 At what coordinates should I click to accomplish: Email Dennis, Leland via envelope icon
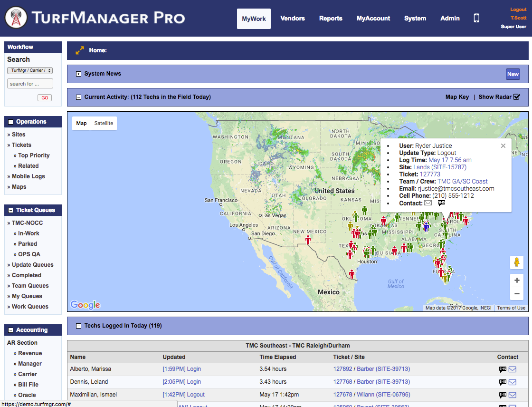[x=513, y=382]
